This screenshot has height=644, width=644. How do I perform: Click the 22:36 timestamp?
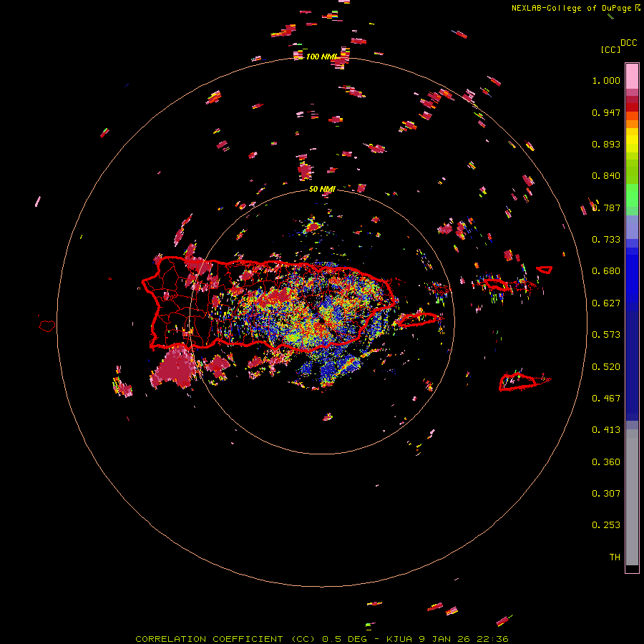coord(492,639)
